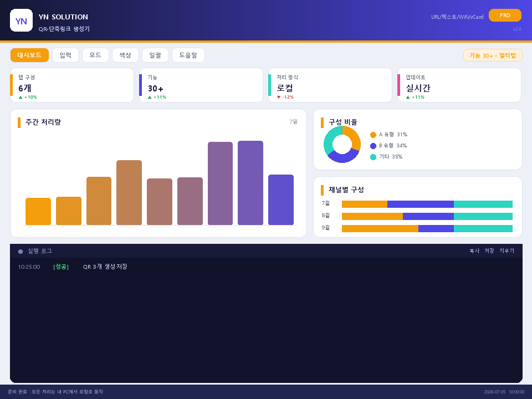Clear the log with 지우기

[x=507, y=250]
